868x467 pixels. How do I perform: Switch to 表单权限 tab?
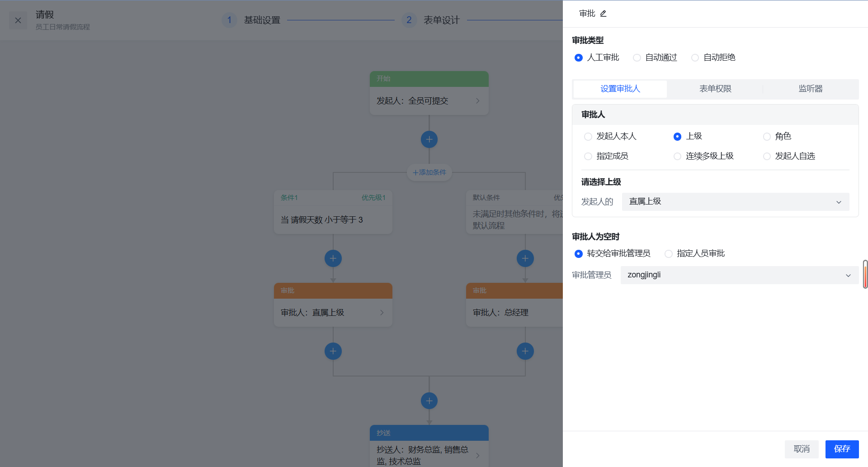click(715, 89)
